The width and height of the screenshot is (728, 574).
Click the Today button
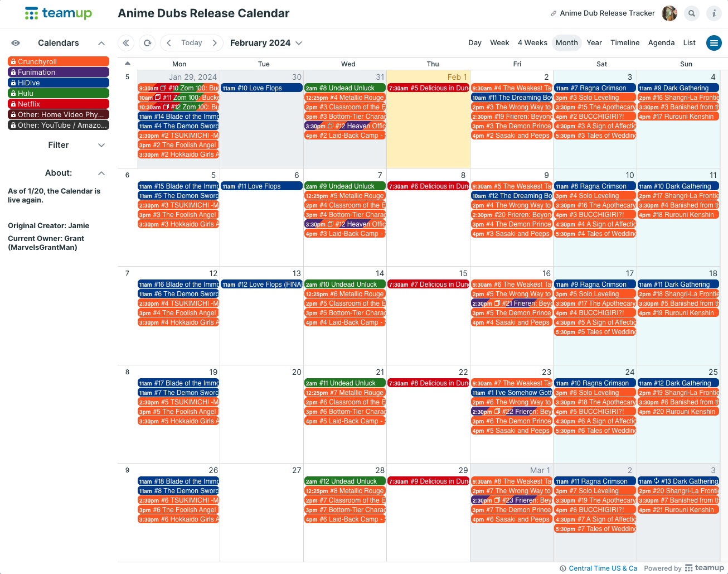click(192, 43)
